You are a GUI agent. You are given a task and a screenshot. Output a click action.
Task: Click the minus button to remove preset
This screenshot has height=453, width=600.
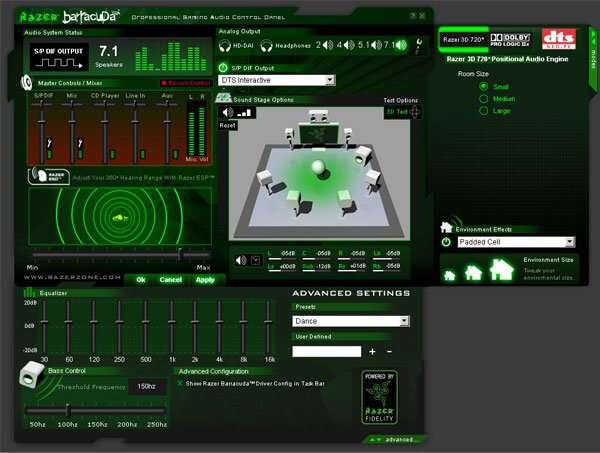pyautogui.click(x=390, y=351)
